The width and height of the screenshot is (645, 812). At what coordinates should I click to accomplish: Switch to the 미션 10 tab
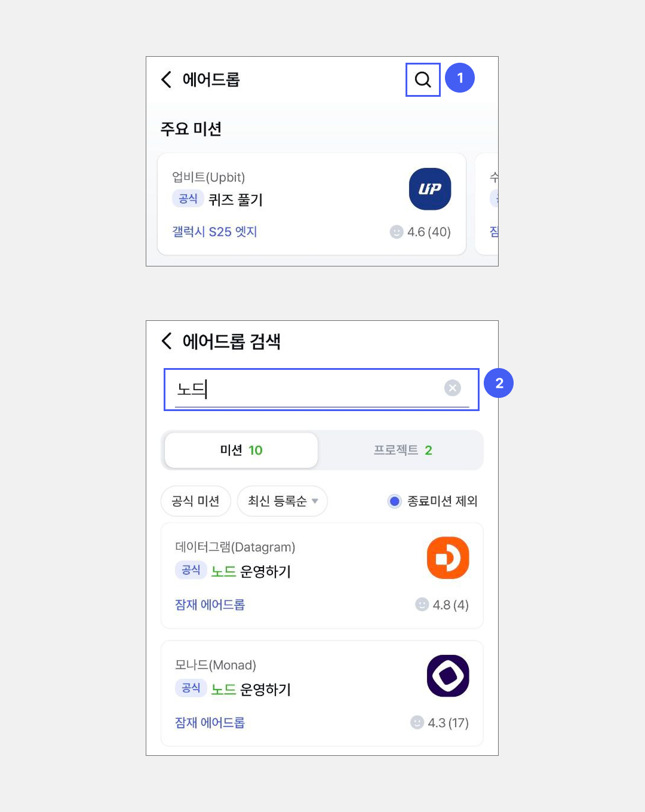coord(241,451)
